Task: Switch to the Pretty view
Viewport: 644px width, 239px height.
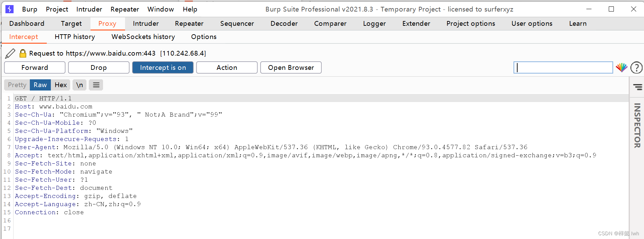Action: [x=17, y=85]
